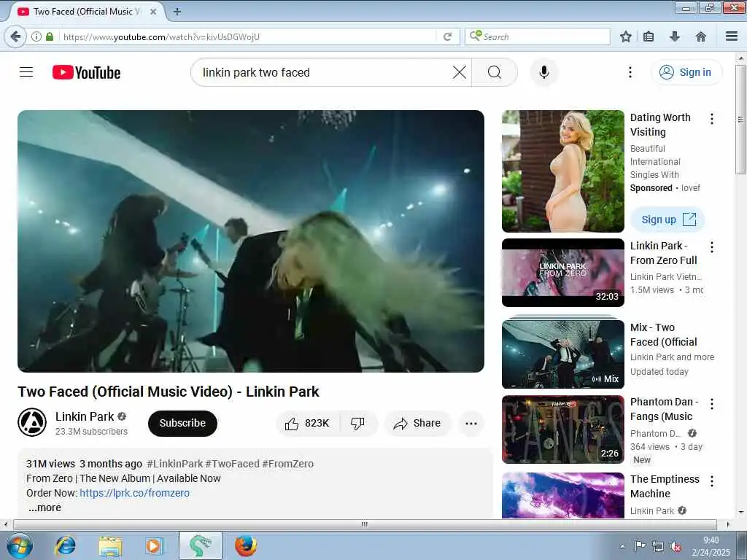Image resolution: width=747 pixels, height=560 pixels.
Task: Open the Mix - Two Faced thumbnail
Action: (x=562, y=354)
